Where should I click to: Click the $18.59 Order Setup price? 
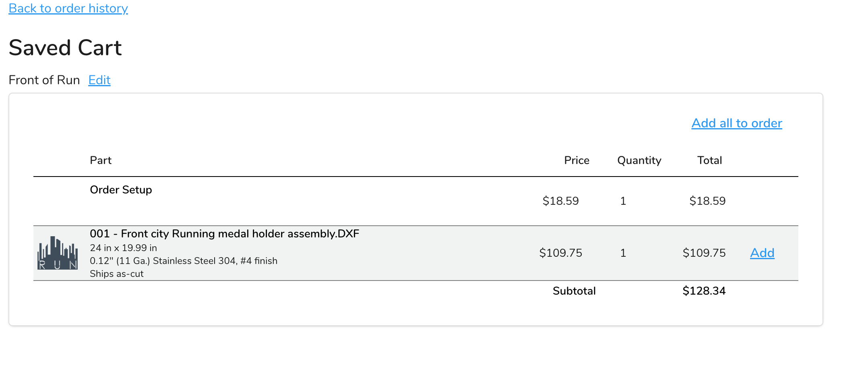[560, 201]
